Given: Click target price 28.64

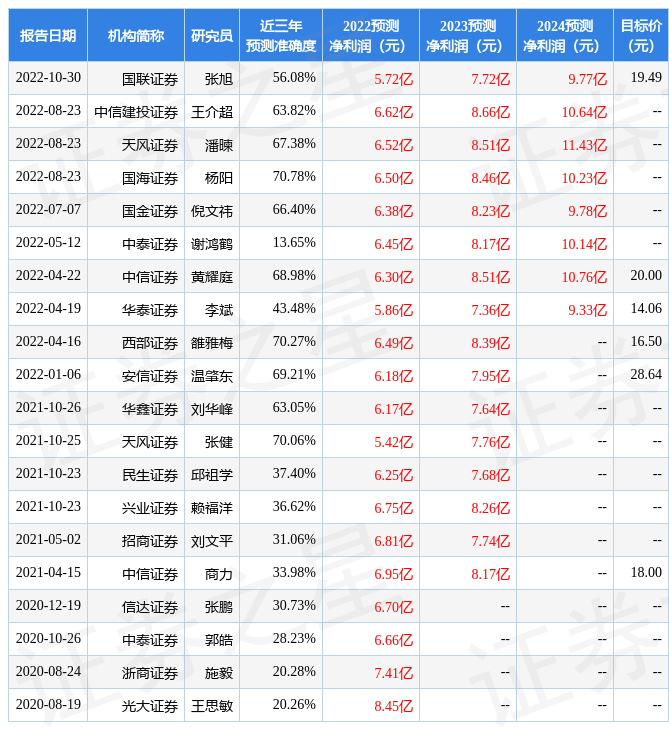Looking at the screenshot, I should (646, 375).
